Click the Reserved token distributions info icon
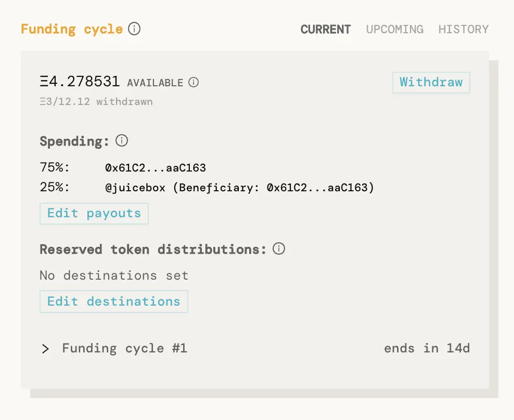 (x=279, y=249)
